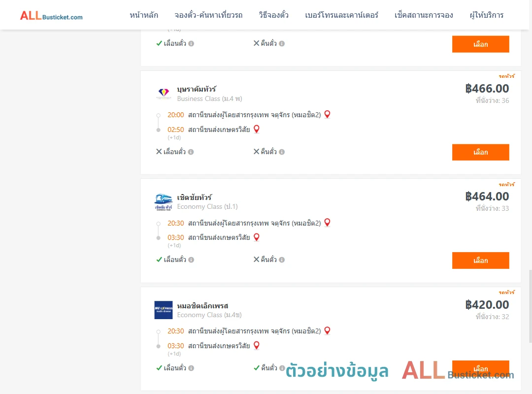Viewport: 532px width, 394px height.
Task: Select the หมอชิตเอ็กเพรส ฿420.00 trip
Action: tap(480, 368)
